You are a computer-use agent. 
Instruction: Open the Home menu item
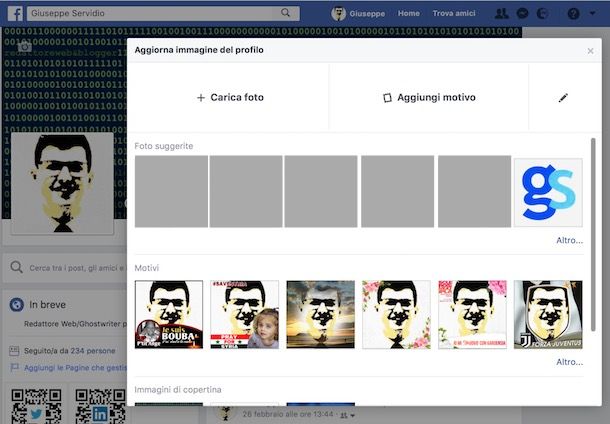(x=408, y=13)
